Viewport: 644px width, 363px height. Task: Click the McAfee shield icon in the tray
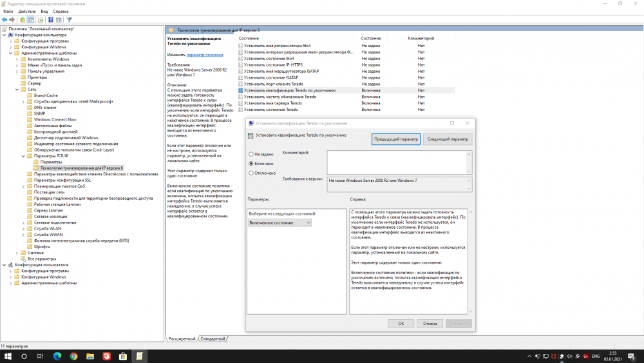pos(554,357)
